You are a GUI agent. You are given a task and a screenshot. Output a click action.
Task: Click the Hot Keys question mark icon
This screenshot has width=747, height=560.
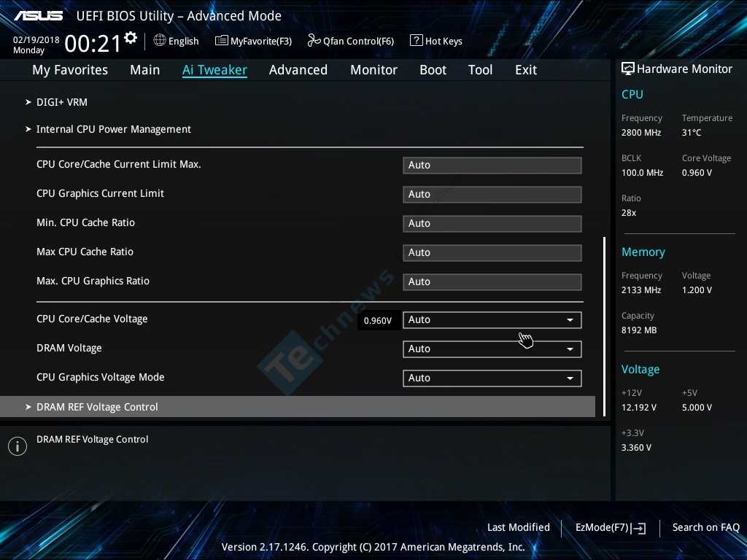point(416,41)
